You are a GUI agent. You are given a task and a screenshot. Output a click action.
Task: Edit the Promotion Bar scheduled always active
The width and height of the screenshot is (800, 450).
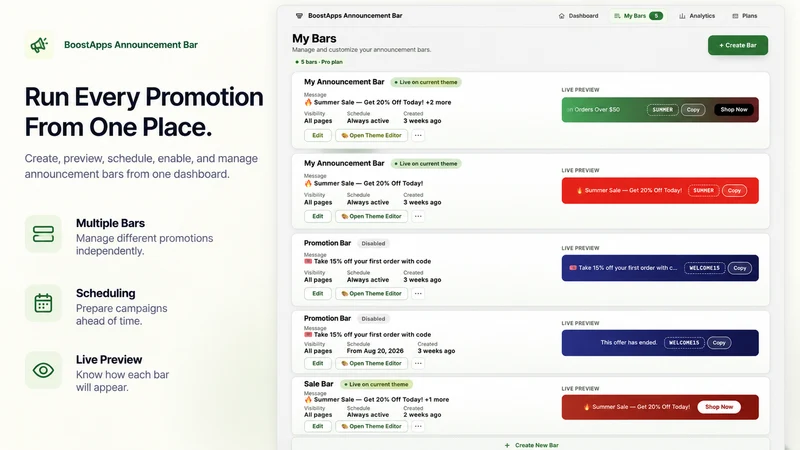click(318, 293)
